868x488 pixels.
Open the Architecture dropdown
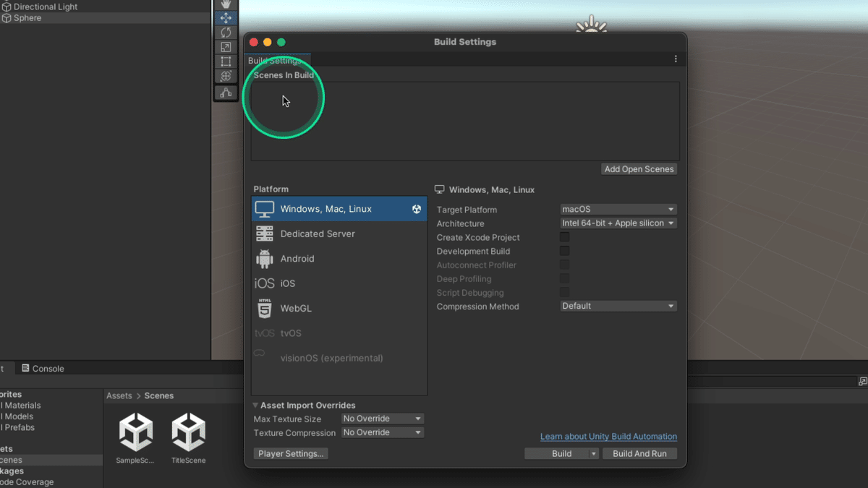coord(618,223)
